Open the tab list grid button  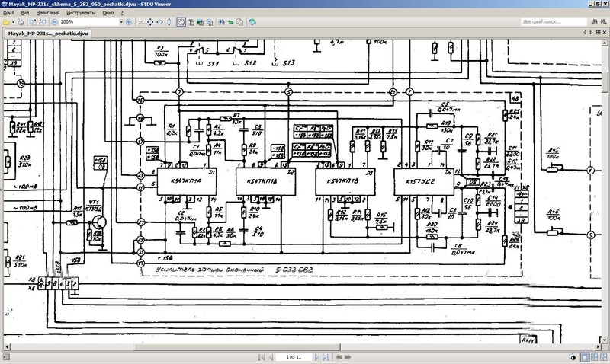598,33
